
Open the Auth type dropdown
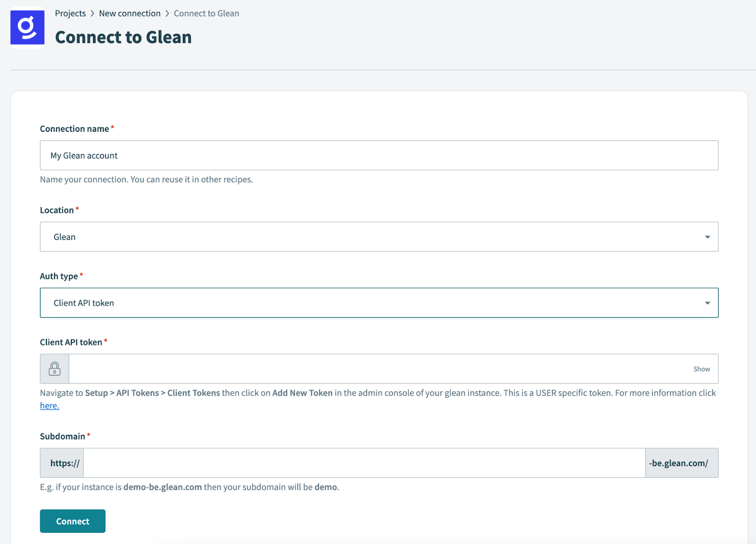[378, 303]
